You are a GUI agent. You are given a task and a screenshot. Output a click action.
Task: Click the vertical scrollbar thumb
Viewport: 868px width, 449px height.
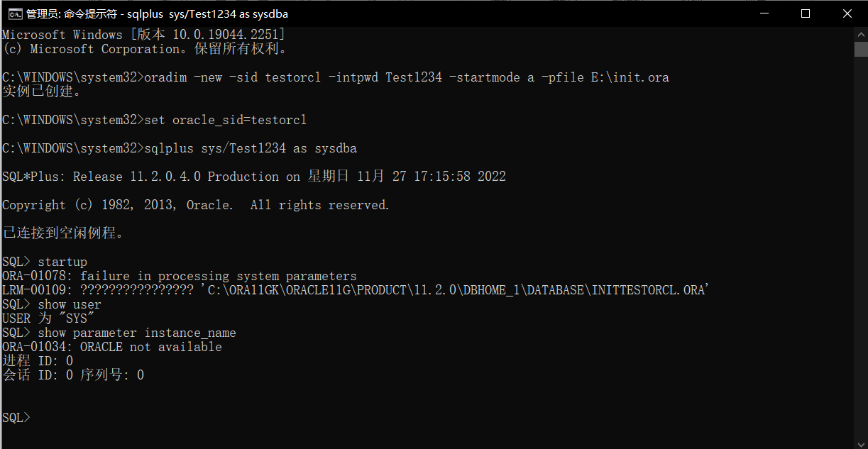tap(861, 48)
